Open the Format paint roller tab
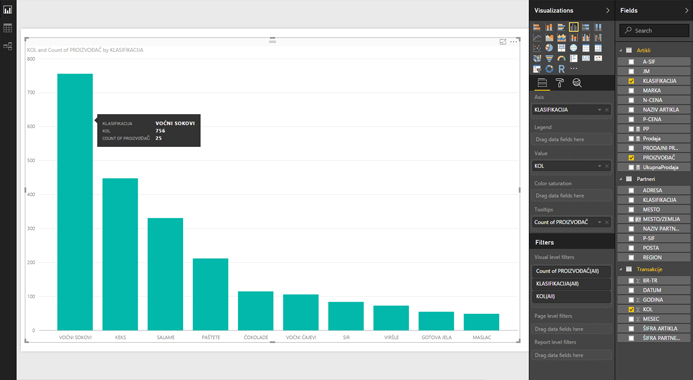693x380 pixels. tap(560, 83)
